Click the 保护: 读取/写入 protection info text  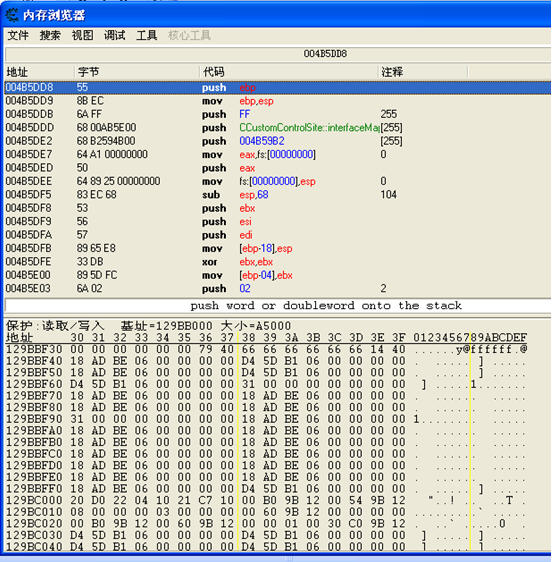pyautogui.click(x=55, y=326)
